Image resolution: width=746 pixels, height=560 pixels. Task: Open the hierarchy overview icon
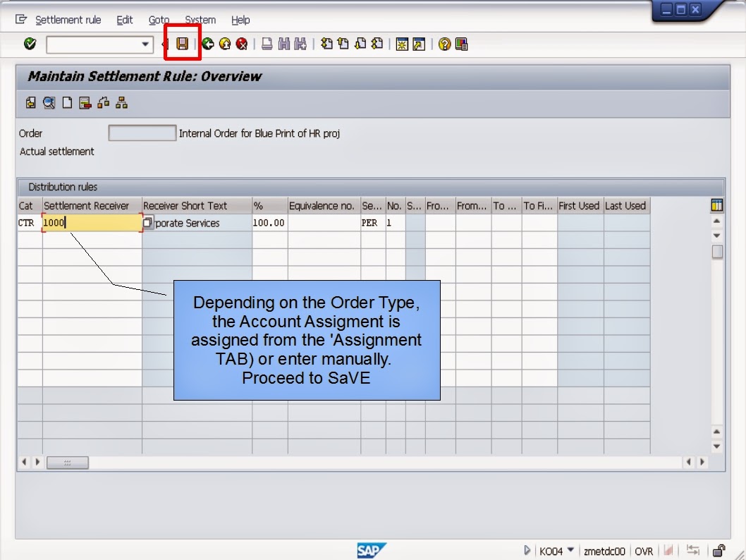[121, 104]
